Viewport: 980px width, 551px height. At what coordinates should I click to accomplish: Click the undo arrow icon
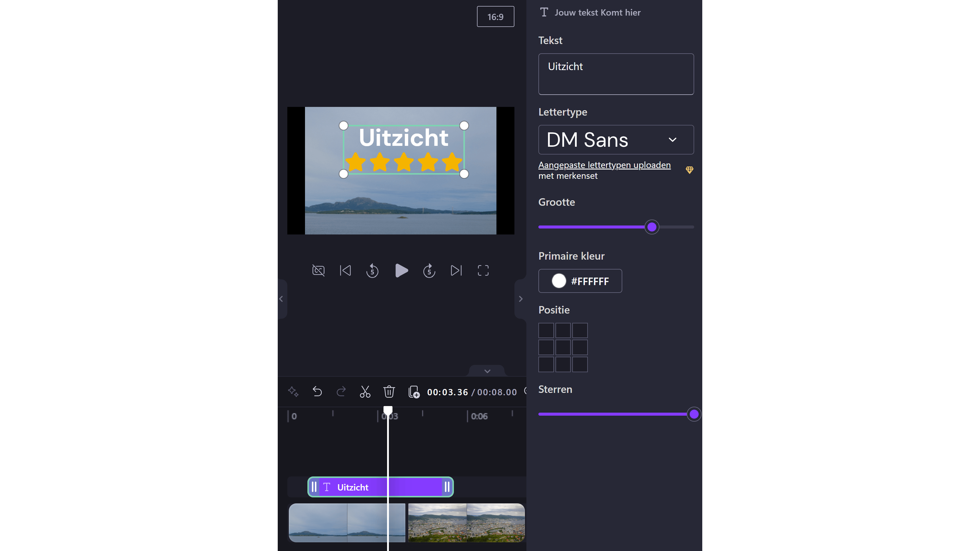(x=317, y=392)
